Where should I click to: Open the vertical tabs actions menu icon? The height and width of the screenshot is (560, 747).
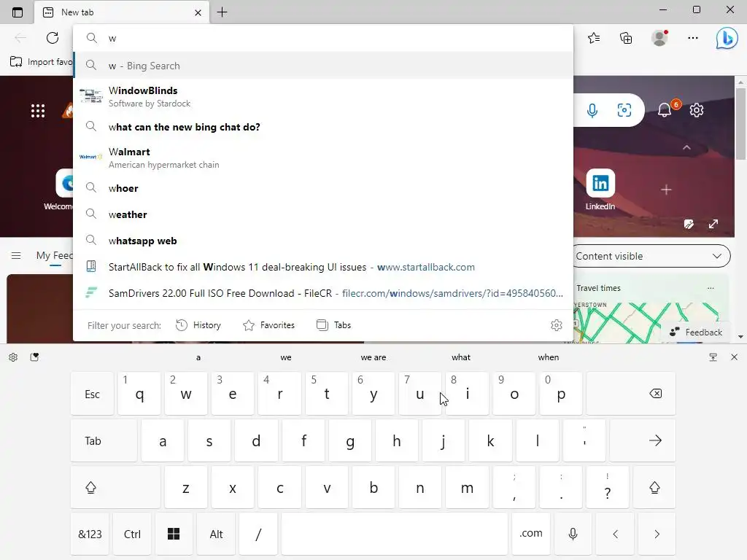pyautogui.click(x=18, y=12)
